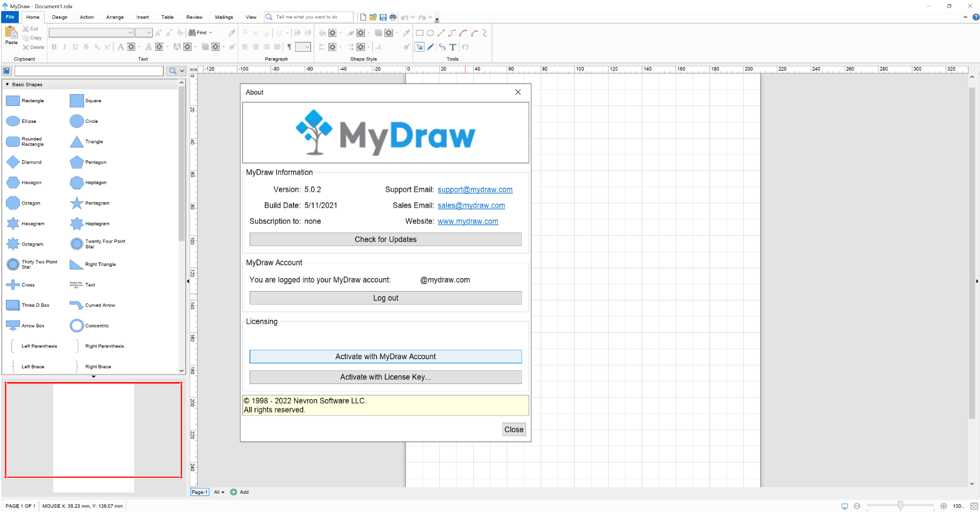This screenshot has height=512, width=980.
Task: Click the Save floppy disk icon
Action: click(x=383, y=17)
